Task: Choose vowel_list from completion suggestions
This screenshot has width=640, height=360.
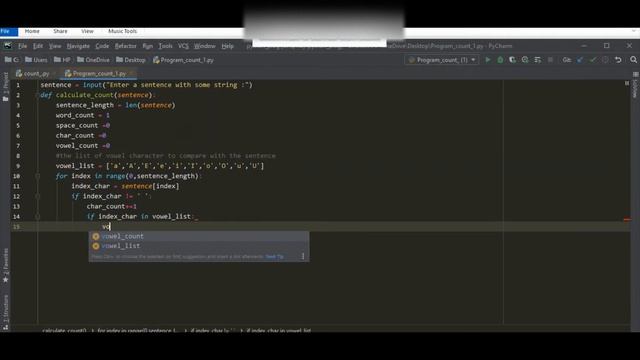Action: 199,246
